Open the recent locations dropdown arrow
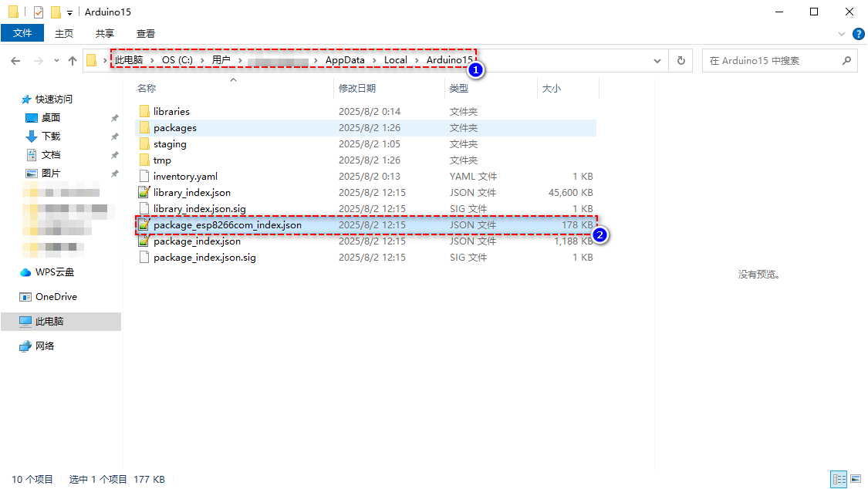 (56, 61)
